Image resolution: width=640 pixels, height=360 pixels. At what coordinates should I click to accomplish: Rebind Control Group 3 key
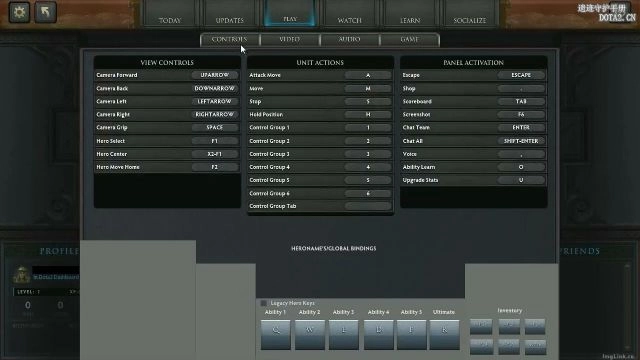coord(368,154)
